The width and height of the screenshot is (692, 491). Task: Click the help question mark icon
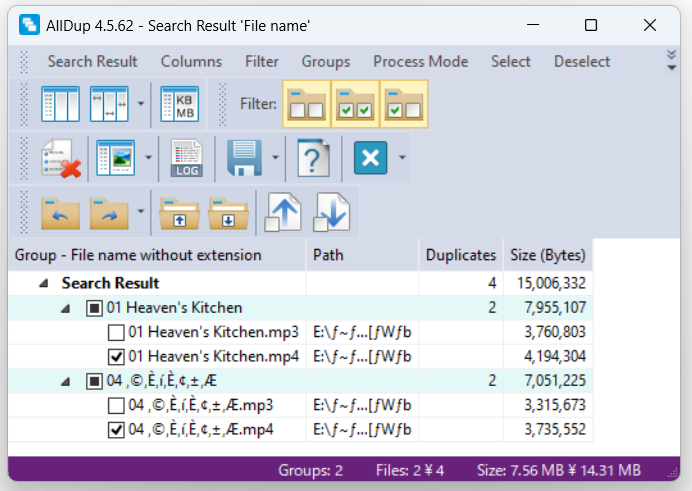tap(313, 158)
